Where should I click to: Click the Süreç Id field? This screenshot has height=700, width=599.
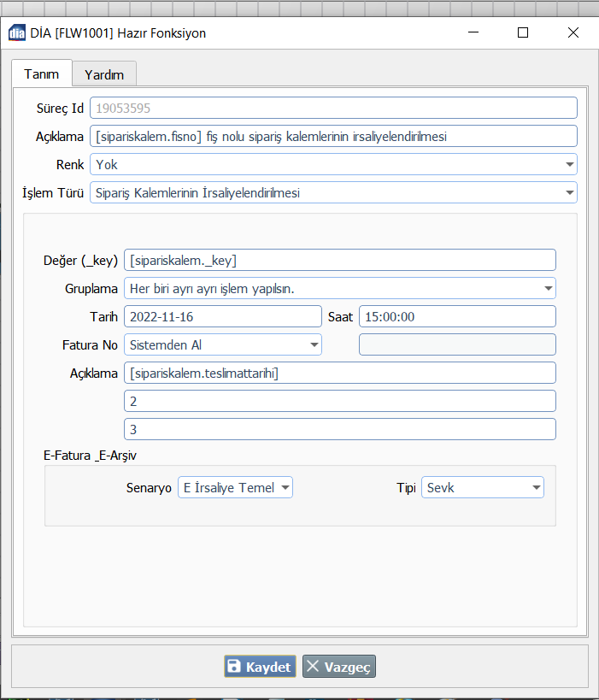pos(333,109)
